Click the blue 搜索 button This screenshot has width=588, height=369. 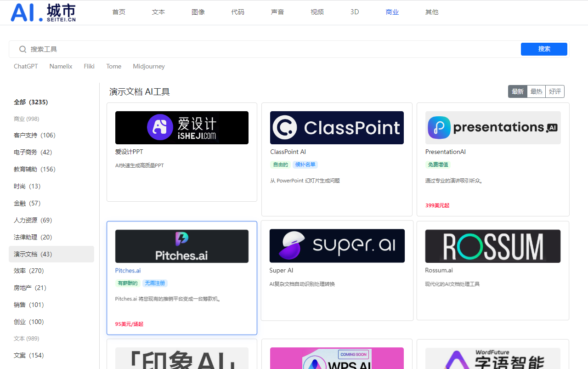(544, 49)
